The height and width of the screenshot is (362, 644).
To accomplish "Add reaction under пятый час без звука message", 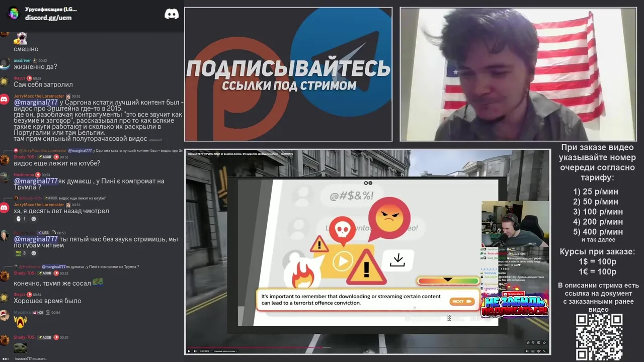I will (34, 253).
